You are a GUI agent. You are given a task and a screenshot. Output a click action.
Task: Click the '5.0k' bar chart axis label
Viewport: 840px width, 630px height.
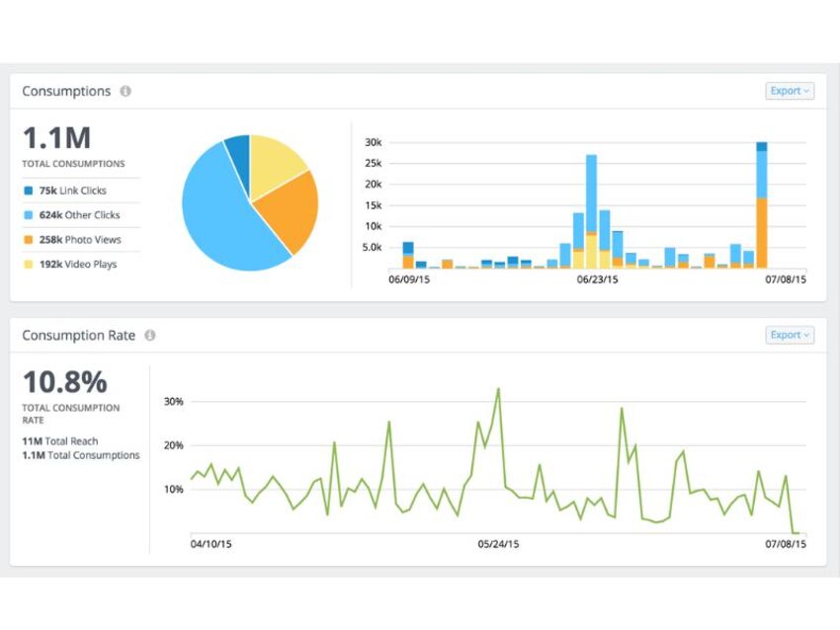(x=372, y=247)
